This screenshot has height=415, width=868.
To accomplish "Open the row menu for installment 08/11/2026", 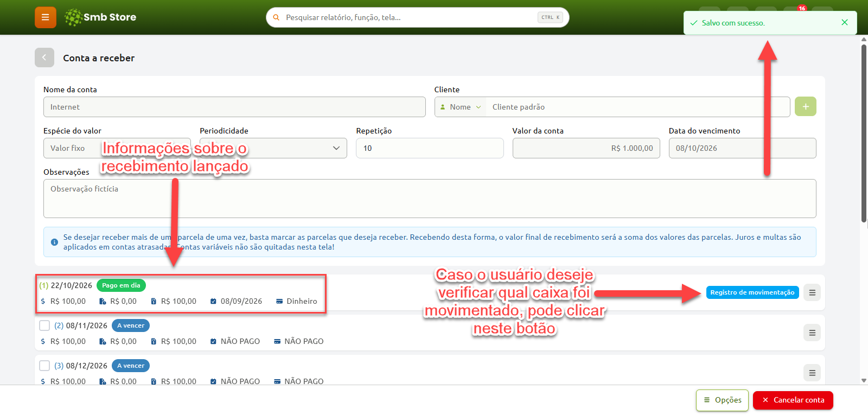I will 812,333.
